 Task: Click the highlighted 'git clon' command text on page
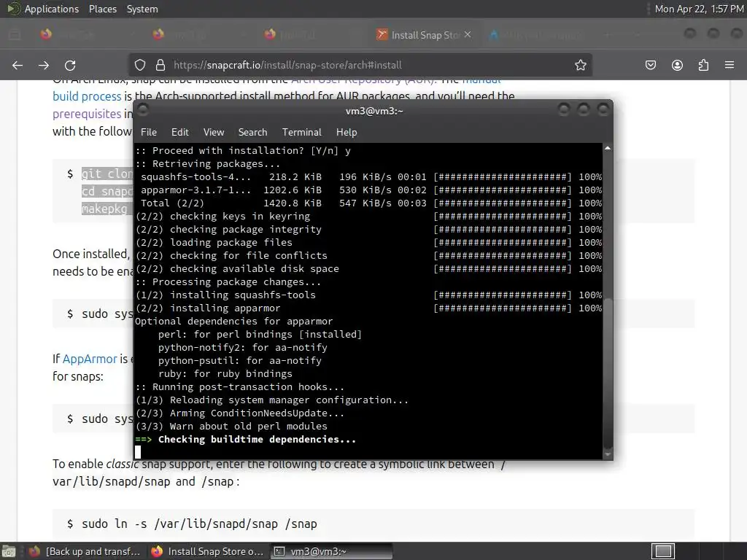[107, 174]
